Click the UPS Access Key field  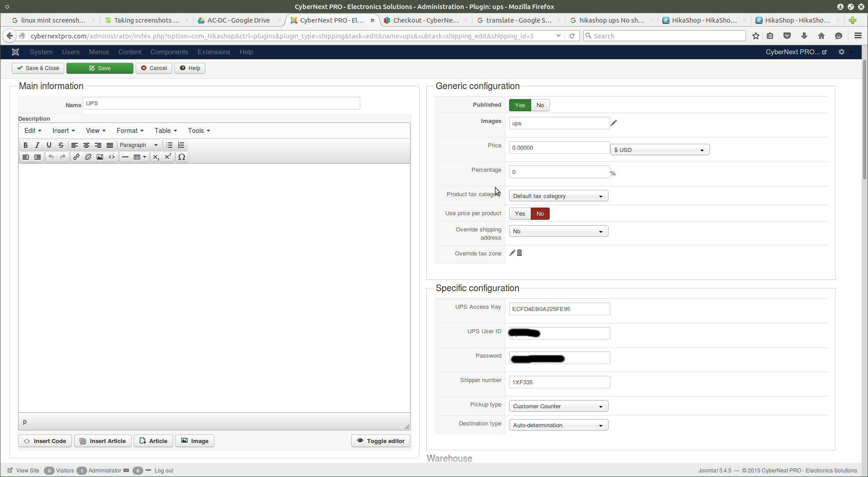(559, 309)
